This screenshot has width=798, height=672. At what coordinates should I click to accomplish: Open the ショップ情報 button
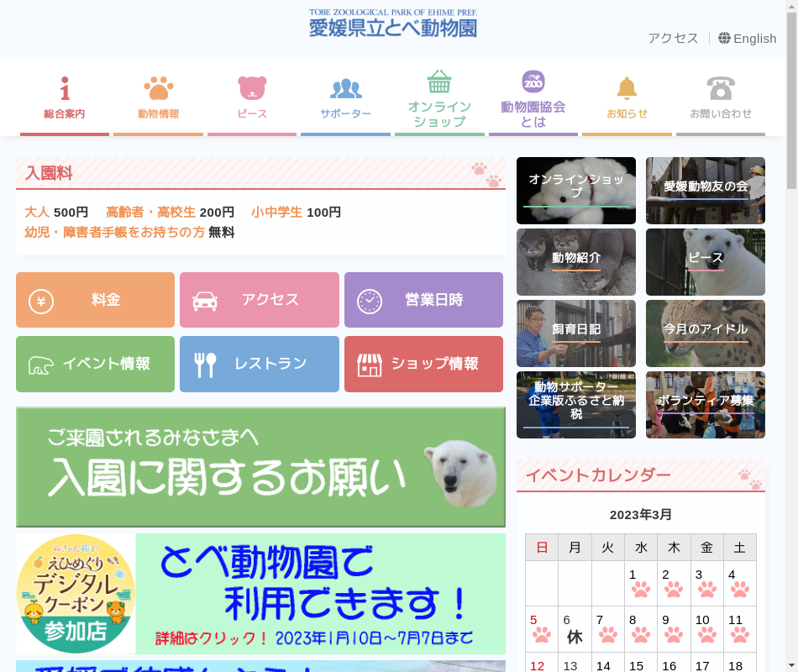(x=423, y=364)
